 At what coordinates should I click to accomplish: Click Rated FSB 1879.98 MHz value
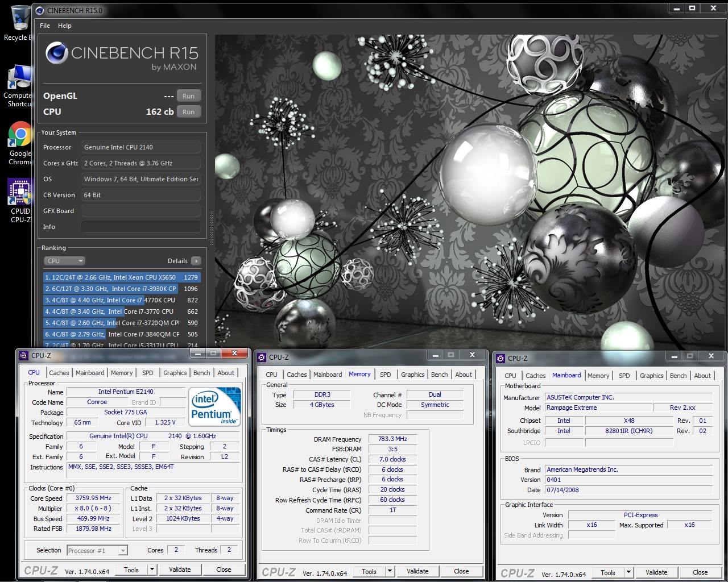click(x=93, y=529)
